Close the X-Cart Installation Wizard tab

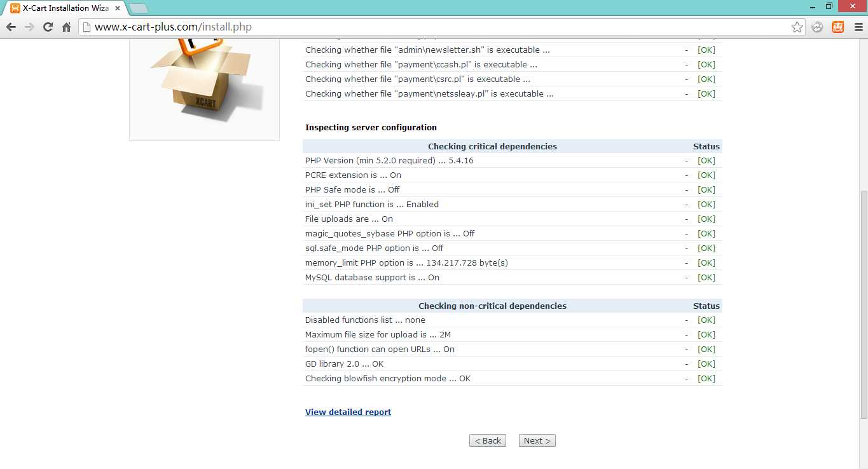pyautogui.click(x=118, y=8)
